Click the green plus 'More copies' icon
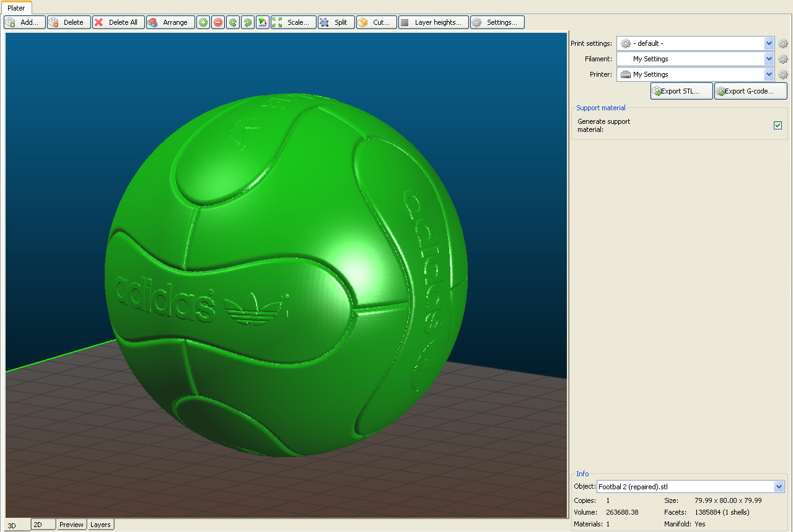The image size is (793, 532). click(203, 22)
